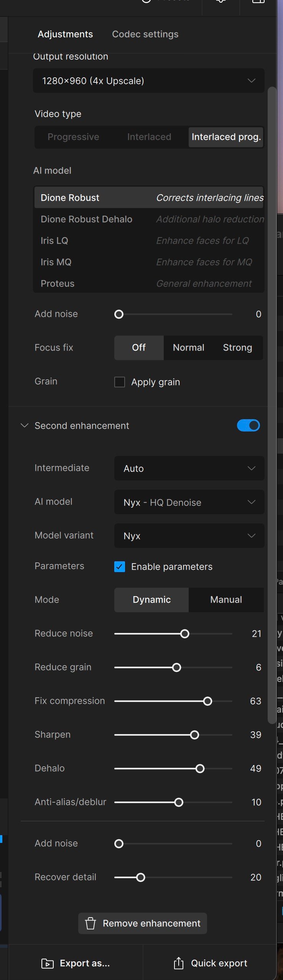Select Interlaced video type
Viewport: 283px width, 980px height.
(149, 137)
